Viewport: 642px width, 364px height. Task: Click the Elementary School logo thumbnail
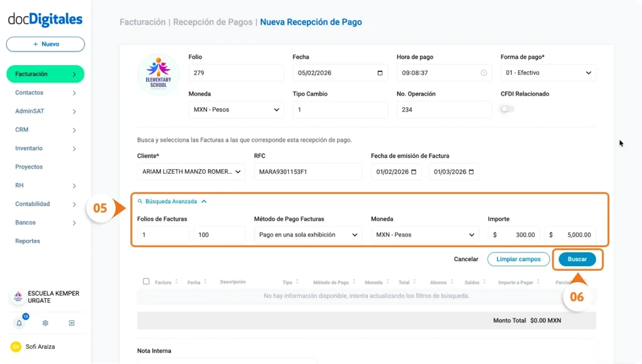[158, 73]
